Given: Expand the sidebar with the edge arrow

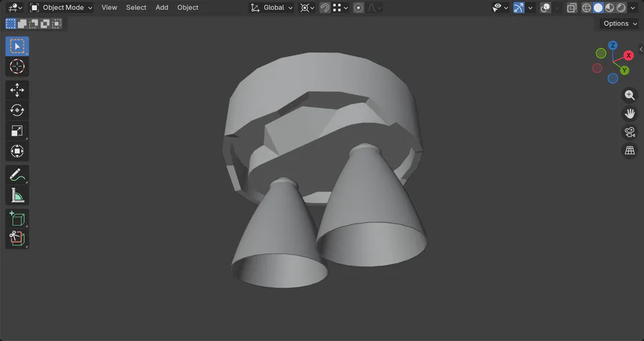Looking at the screenshot, I should click(x=640, y=49).
